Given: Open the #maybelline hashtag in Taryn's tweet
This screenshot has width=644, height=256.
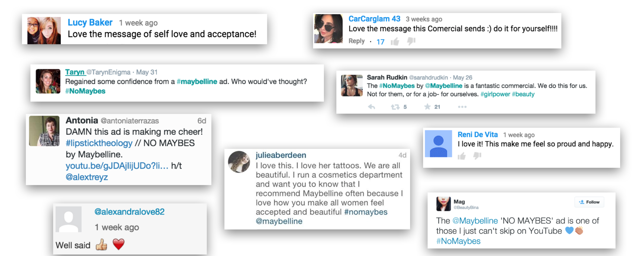Looking at the screenshot, I should 197,81.
